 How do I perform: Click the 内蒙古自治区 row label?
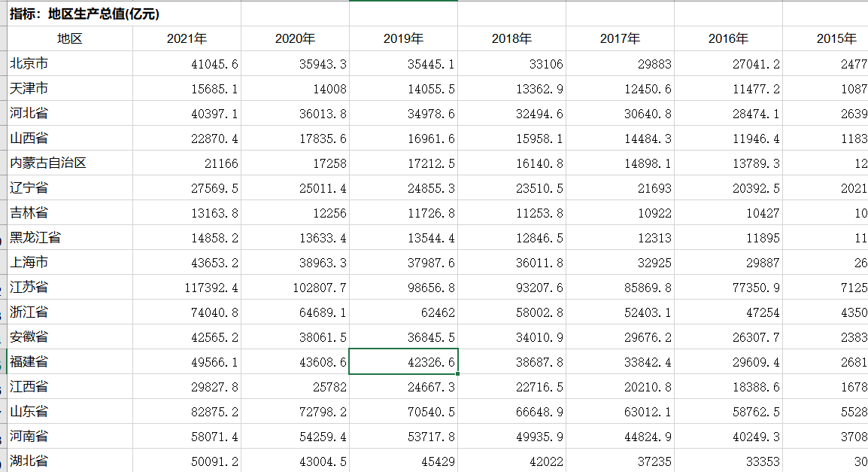[70, 163]
